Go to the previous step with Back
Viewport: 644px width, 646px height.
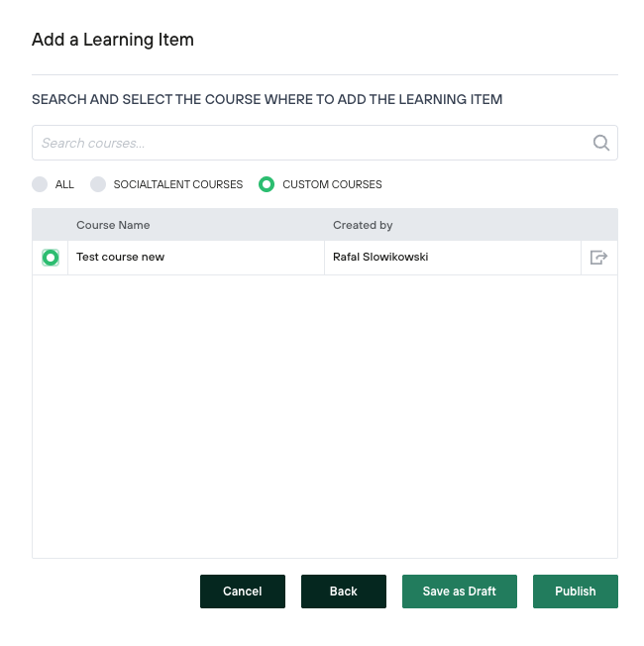pyautogui.click(x=343, y=592)
